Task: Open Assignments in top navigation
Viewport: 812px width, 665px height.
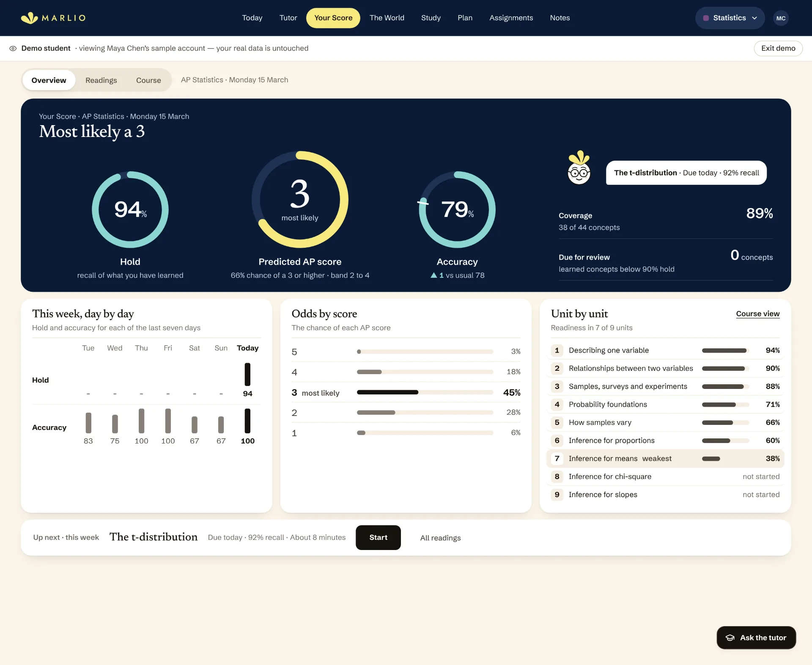Action: (x=511, y=18)
